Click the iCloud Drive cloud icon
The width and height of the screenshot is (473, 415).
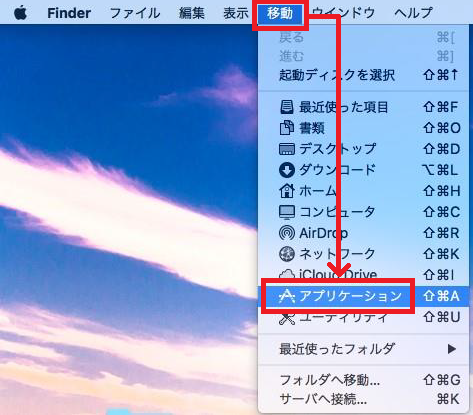tap(286, 274)
